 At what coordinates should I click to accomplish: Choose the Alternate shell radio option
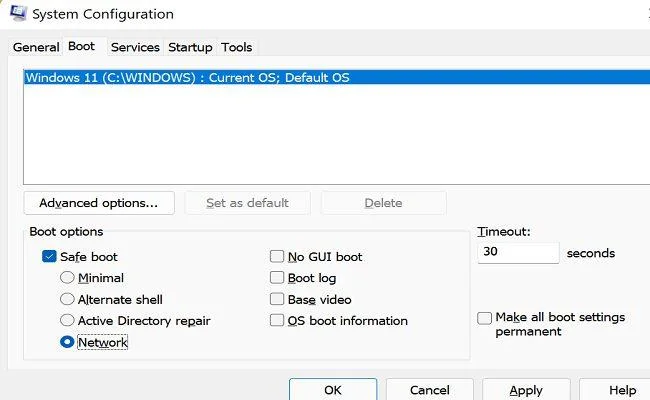[67, 299]
